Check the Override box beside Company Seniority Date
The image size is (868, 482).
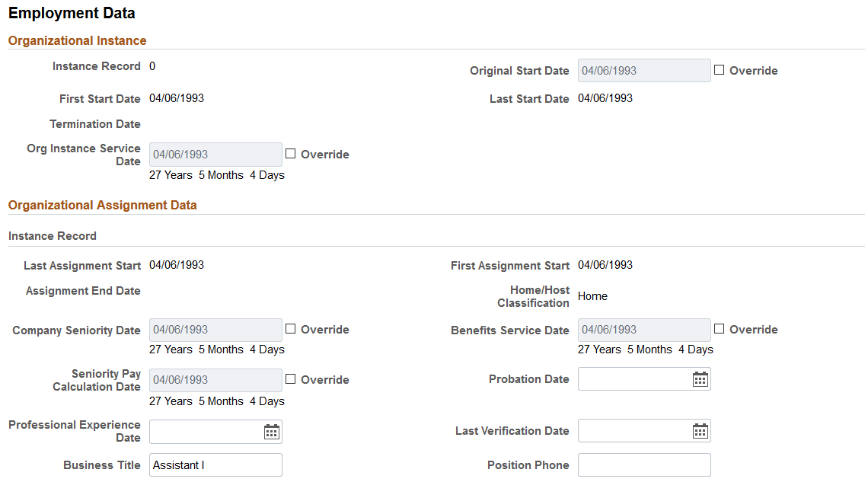click(x=290, y=329)
